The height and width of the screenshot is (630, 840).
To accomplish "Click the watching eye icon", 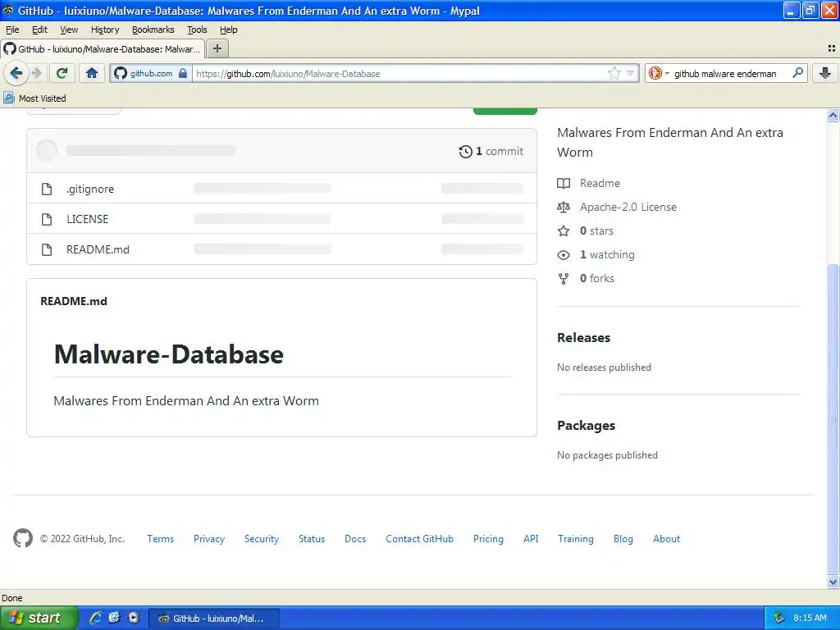I will [x=564, y=255].
